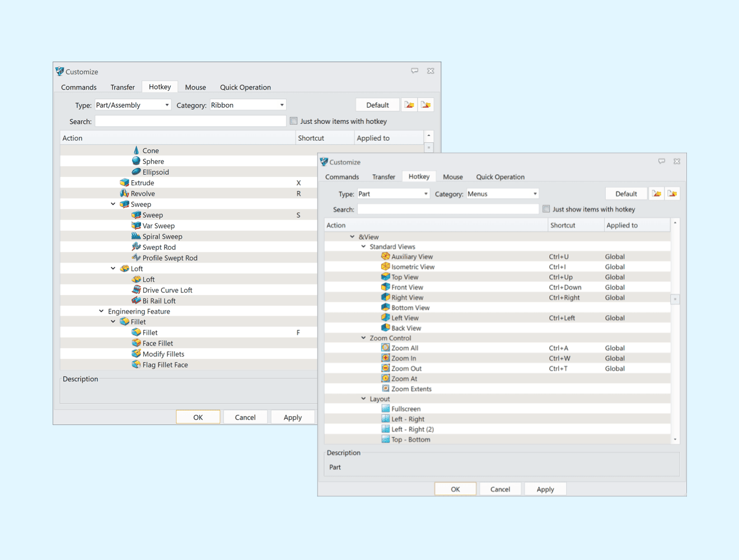This screenshot has height=560, width=739.
Task: Enable Just show items with hotkey in front dialog
Action: 546,209
